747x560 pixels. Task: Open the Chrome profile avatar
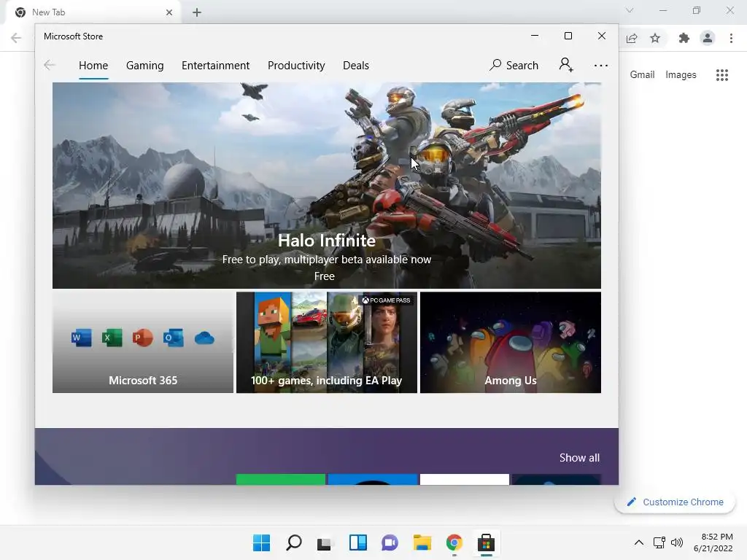tap(708, 38)
